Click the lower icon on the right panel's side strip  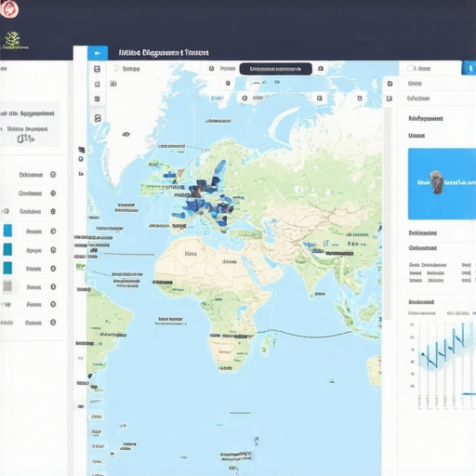pyautogui.click(x=390, y=99)
